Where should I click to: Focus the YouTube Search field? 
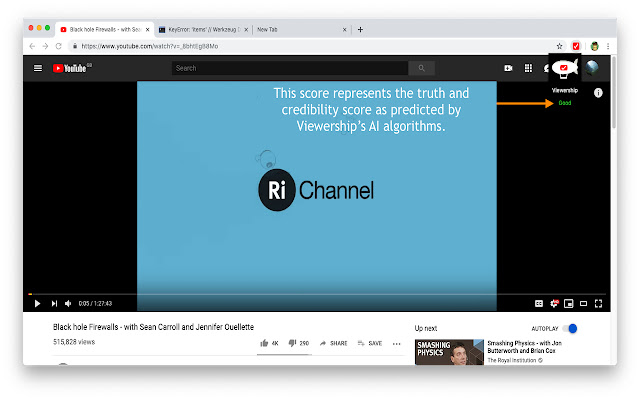[290, 68]
